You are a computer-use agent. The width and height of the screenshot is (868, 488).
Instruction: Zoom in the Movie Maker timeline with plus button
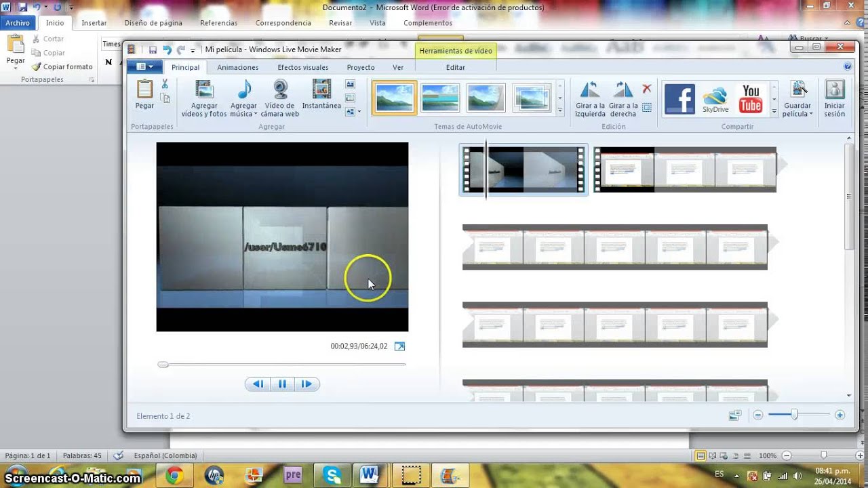[x=840, y=415]
